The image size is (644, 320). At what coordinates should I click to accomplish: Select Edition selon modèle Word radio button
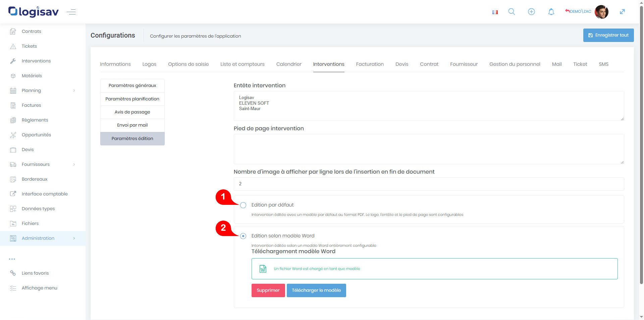pyautogui.click(x=243, y=236)
